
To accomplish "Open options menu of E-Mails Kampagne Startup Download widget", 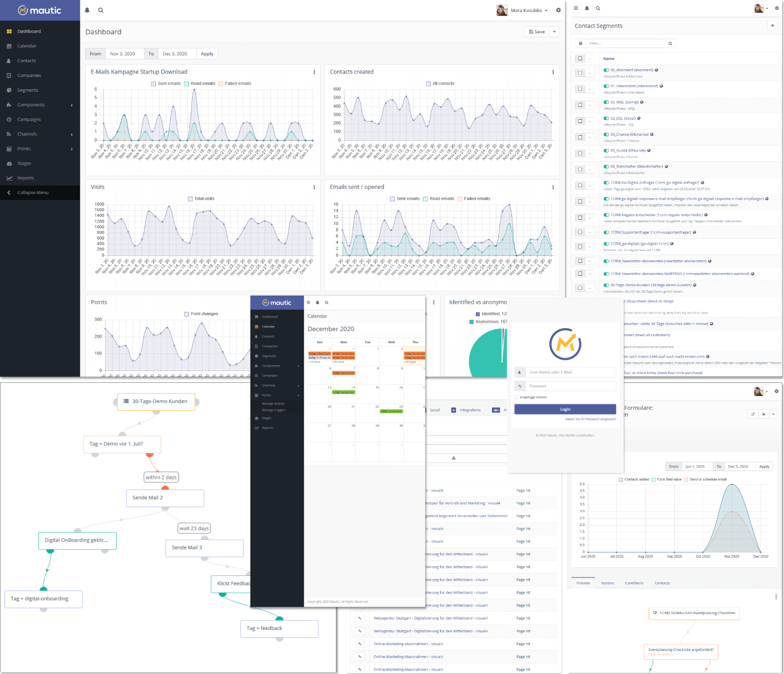I will click(x=314, y=72).
